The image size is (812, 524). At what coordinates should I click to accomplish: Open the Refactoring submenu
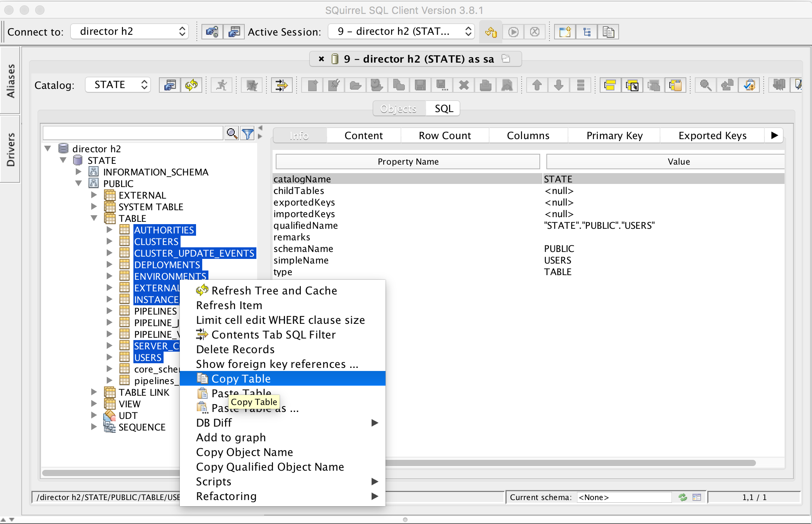point(283,496)
